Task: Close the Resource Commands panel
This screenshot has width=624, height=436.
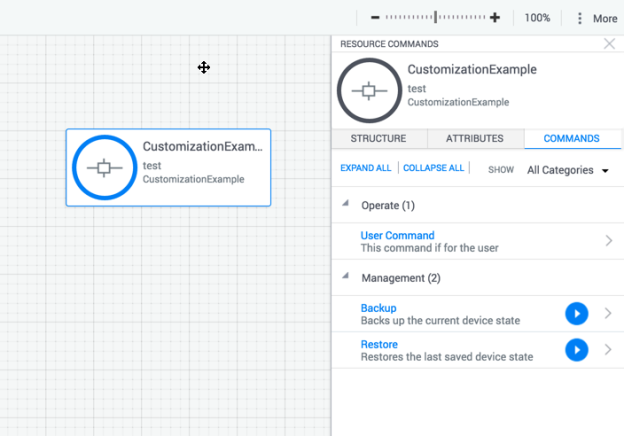Action: click(610, 44)
